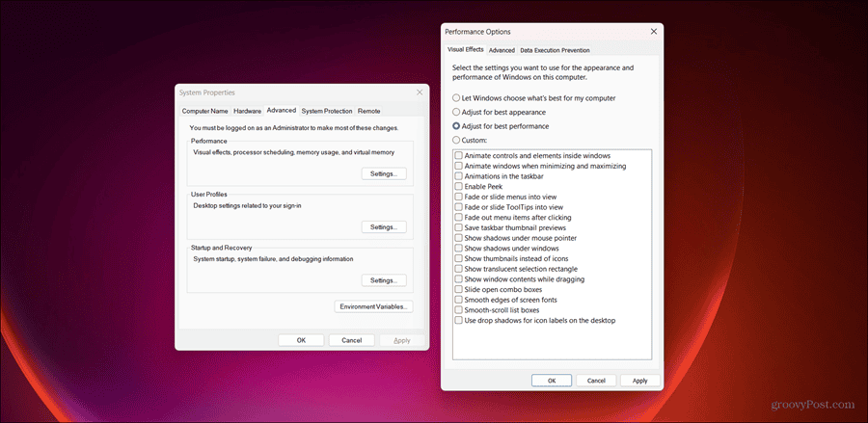The width and height of the screenshot is (868, 423).
Task: Toggle Show shadows under mouse pointer
Action: [x=458, y=238]
